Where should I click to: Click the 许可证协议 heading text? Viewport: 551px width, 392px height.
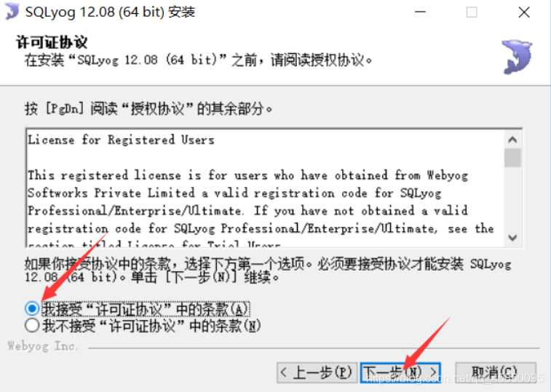pyautogui.click(x=52, y=42)
